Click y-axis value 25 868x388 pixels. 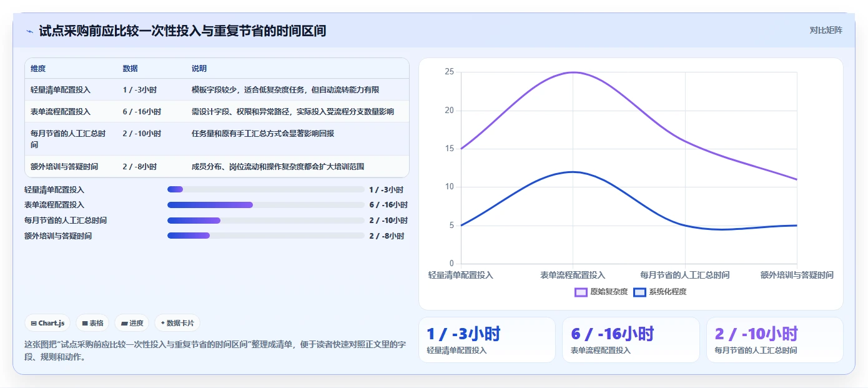coord(449,72)
